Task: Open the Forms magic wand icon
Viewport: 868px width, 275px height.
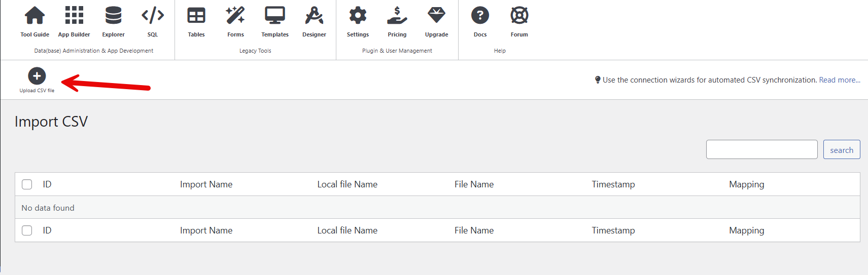Action: point(235,16)
